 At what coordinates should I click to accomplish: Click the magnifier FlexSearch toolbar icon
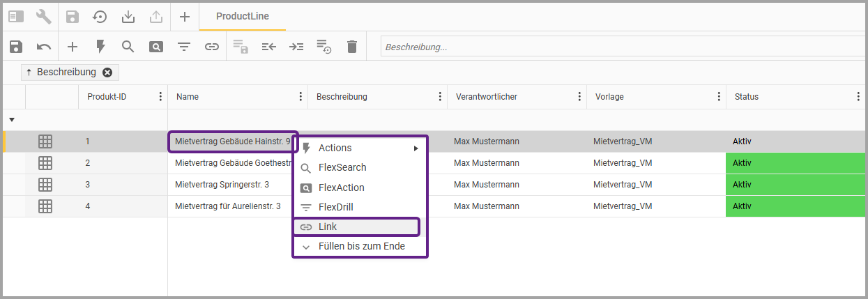pos(128,47)
